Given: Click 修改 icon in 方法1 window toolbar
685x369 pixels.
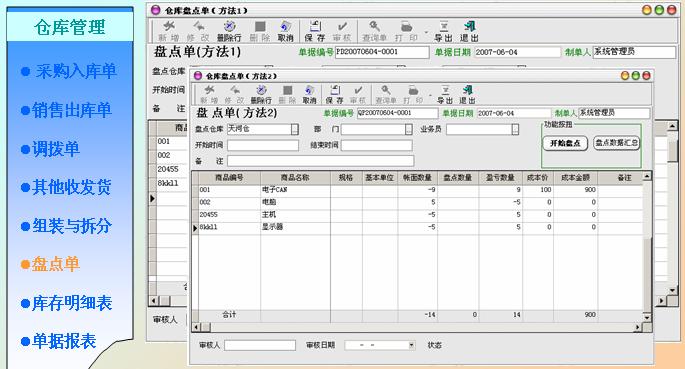Looking at the screenshot, I should click(x=199, y=27).
